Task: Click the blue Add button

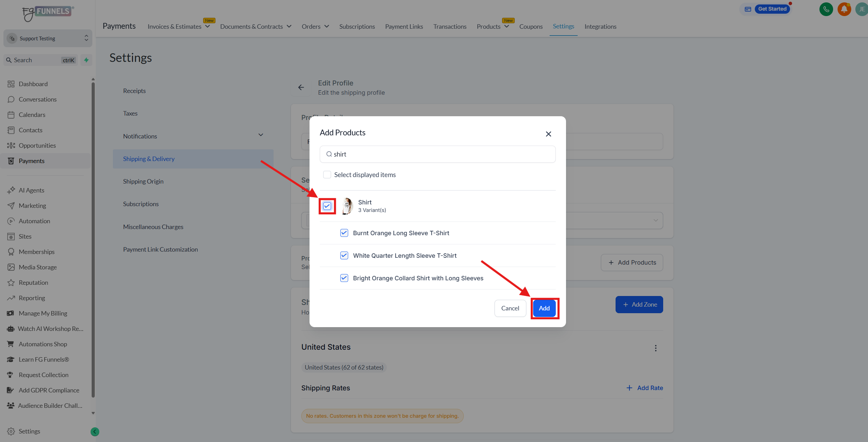Action: (x=544, y=308)
